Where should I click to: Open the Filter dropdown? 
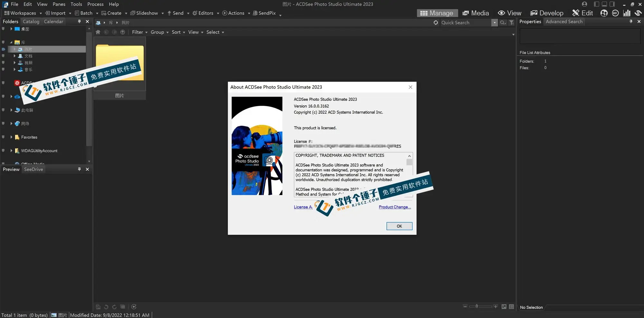click(139, 32)
